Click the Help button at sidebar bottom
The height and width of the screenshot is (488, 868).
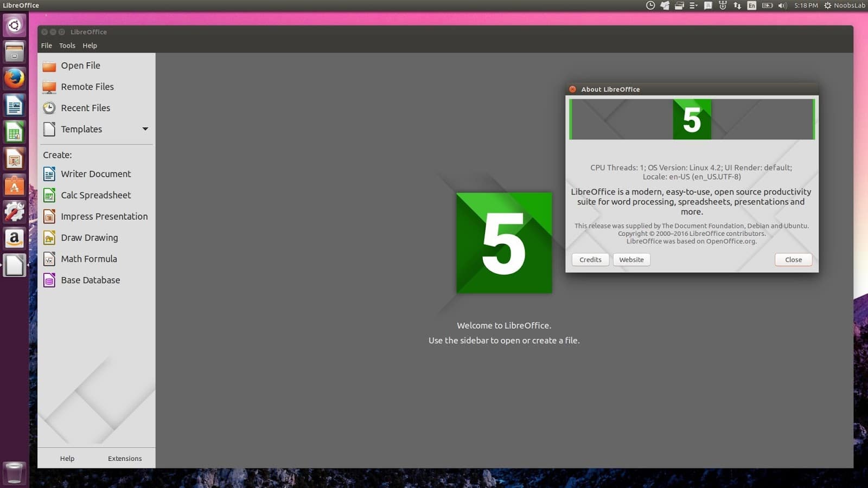click(x=67, y=459)
